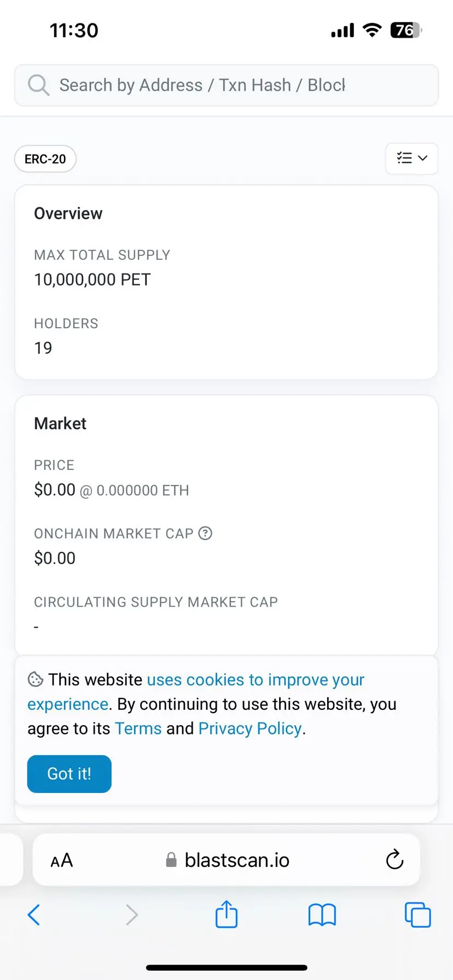Viewport: 453px width, 980px height.
Task: Open the Safari tabs overview icon
Action: click(x=417, y=914)
